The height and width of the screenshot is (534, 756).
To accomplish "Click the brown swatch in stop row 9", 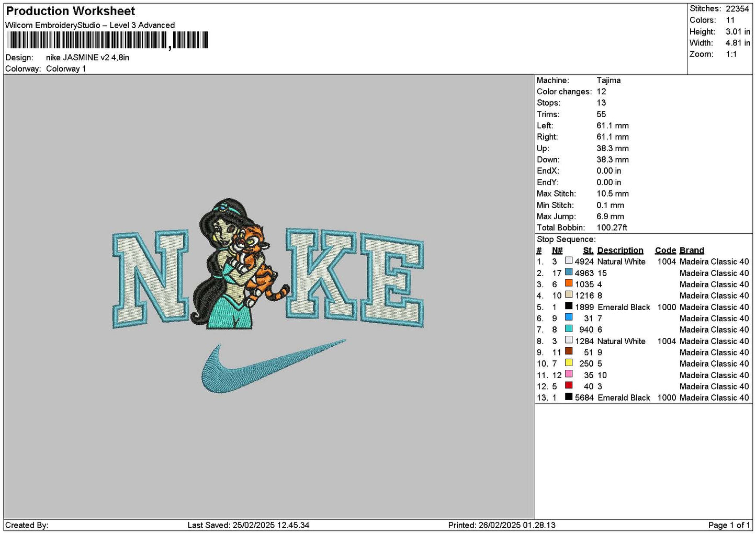I will point(569,351).
